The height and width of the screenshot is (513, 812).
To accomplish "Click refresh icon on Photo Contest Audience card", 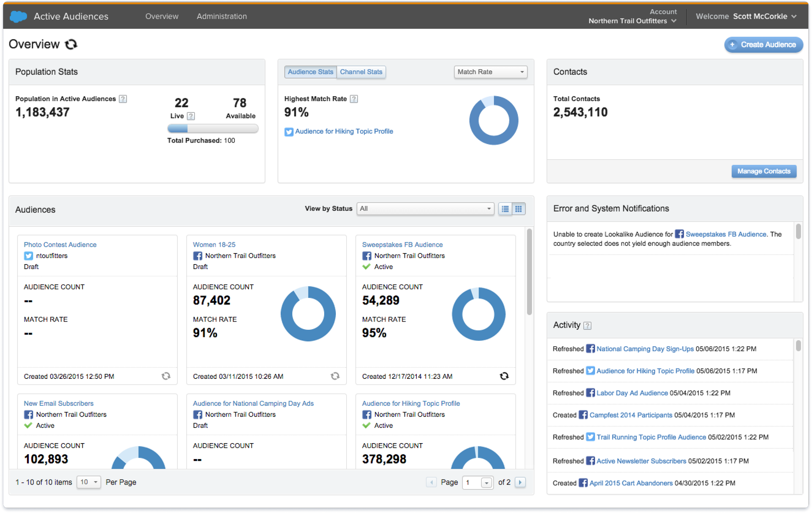I will [x=166, y=376].
